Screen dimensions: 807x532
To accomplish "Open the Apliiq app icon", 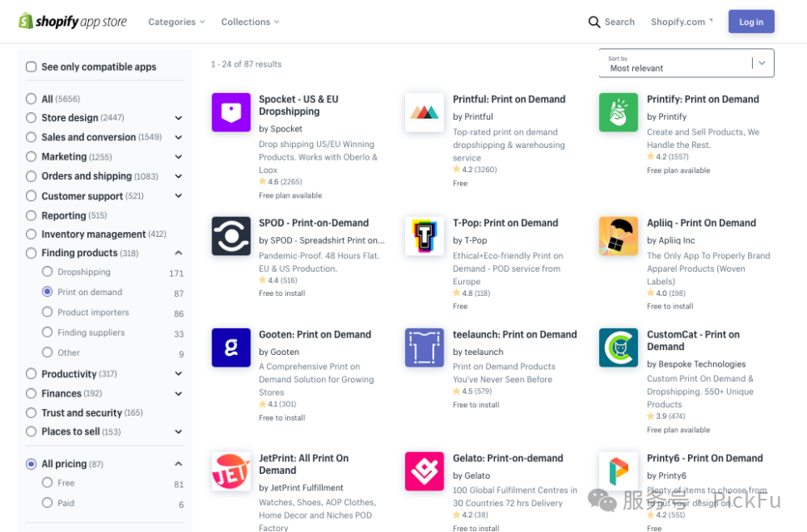I will (x=619, y=236).
